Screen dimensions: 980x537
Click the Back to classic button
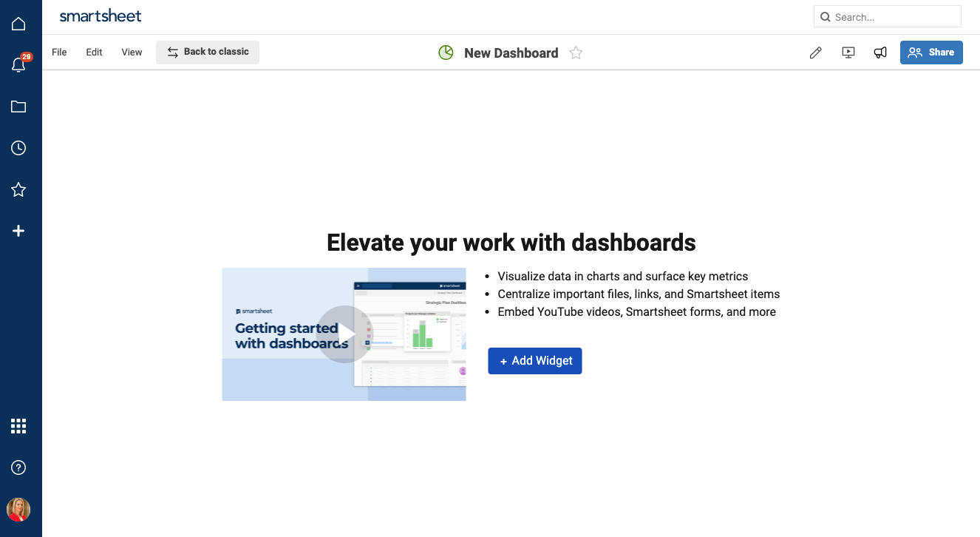point(208,52)
